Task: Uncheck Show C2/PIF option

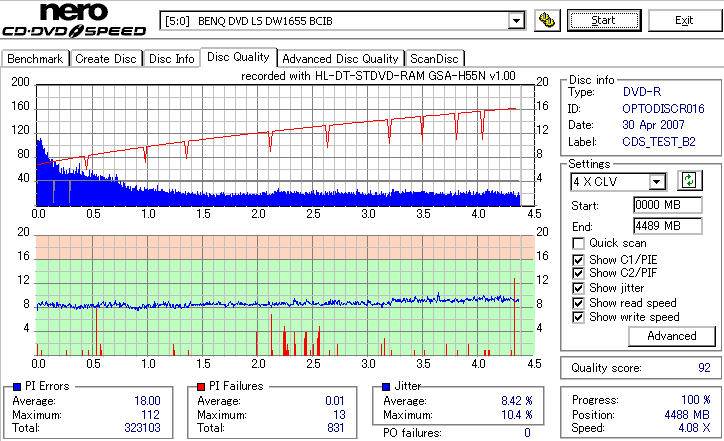Action: (578, 273)
